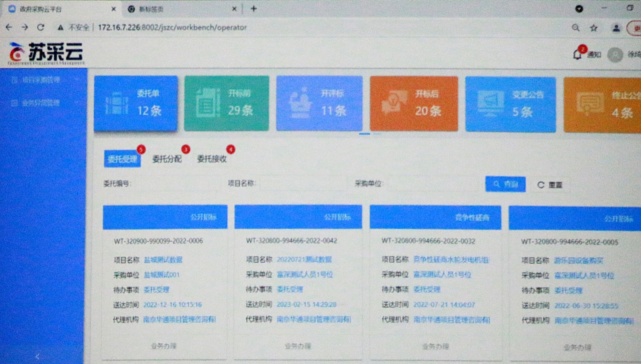Collapse the sidebar with bottom chevron
The image size is (641, 364).
[x=37, y=356]
